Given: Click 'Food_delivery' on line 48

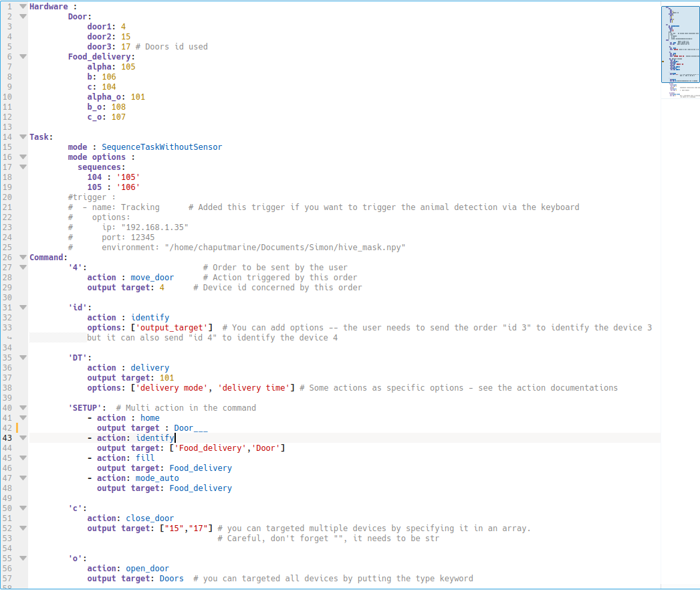Looking at the screenshot, I should 201,488.
